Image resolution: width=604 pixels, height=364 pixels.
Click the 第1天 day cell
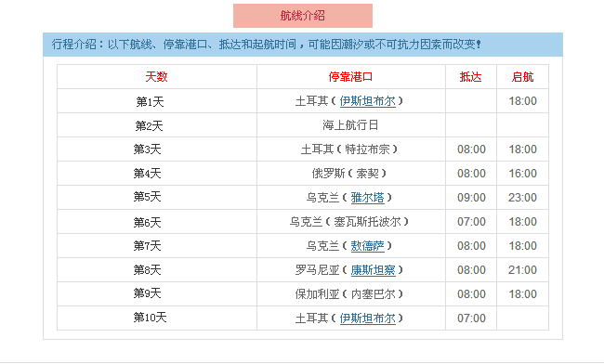point(156,101)
